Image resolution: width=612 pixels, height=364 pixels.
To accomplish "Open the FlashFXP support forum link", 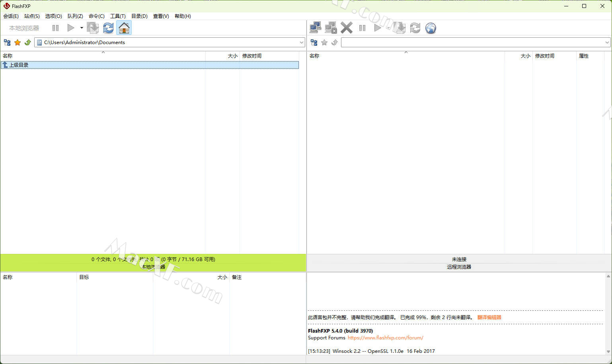I will click(385, 338).
